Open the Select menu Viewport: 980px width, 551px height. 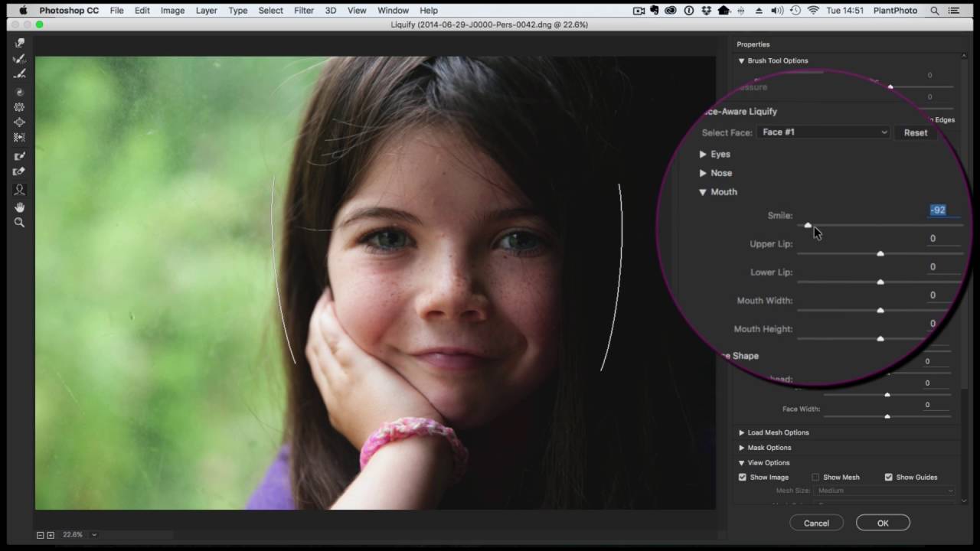pos(271,11)
